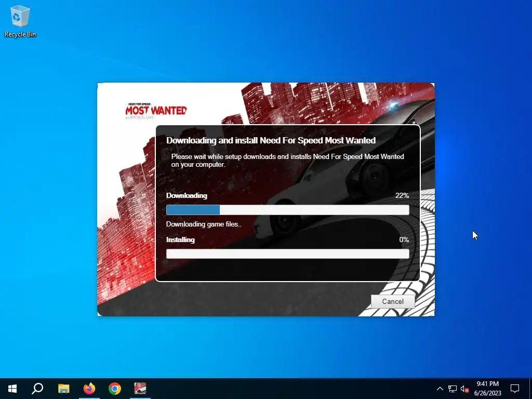Image resolution: width=532 pixels, height=399 pixels.
Task: Open the notification center icon
Action: pyautogui.click(x=515, y=389)
